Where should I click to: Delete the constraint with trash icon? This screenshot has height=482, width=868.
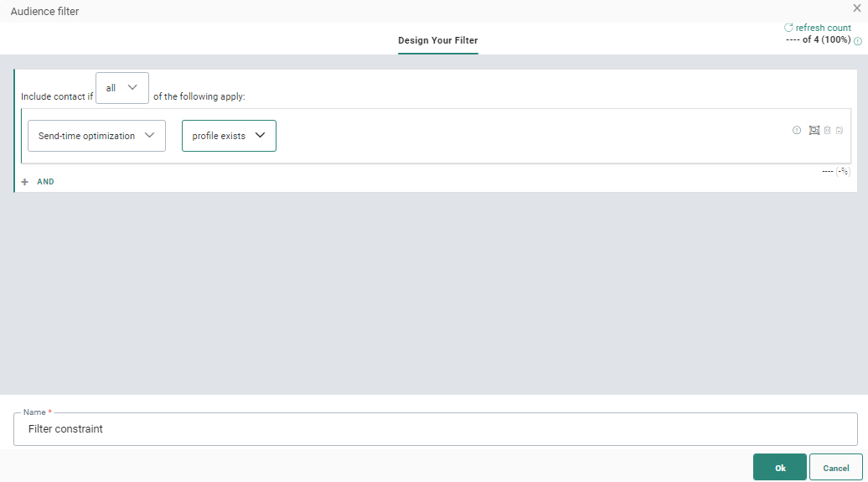[x=827, y=130]
